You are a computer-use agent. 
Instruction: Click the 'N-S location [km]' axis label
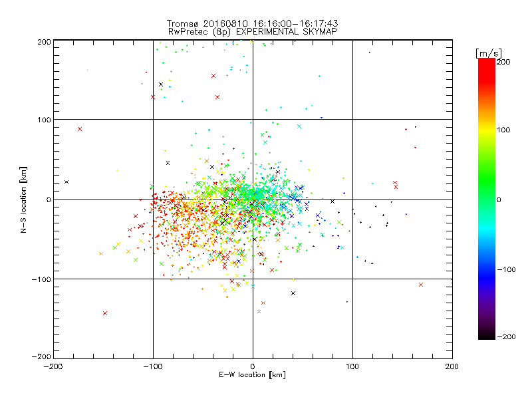[23, 199]
